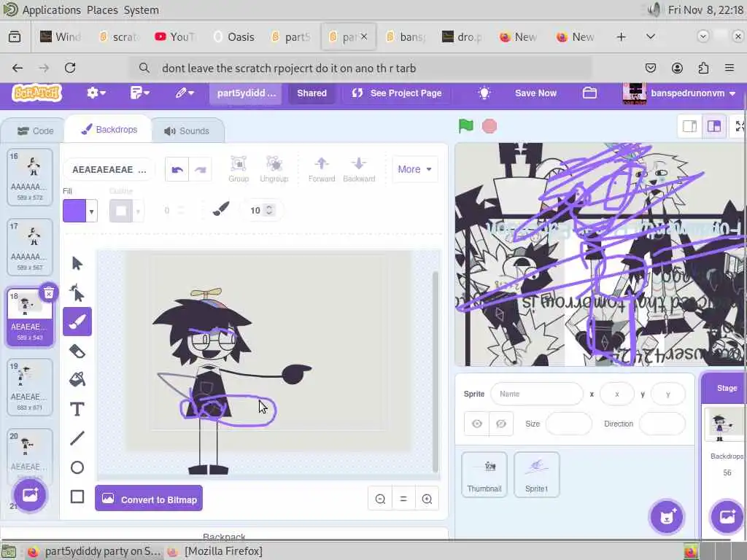747x560 pixels.
Task: Switch to the Backdrops tab
Action: 109,130
